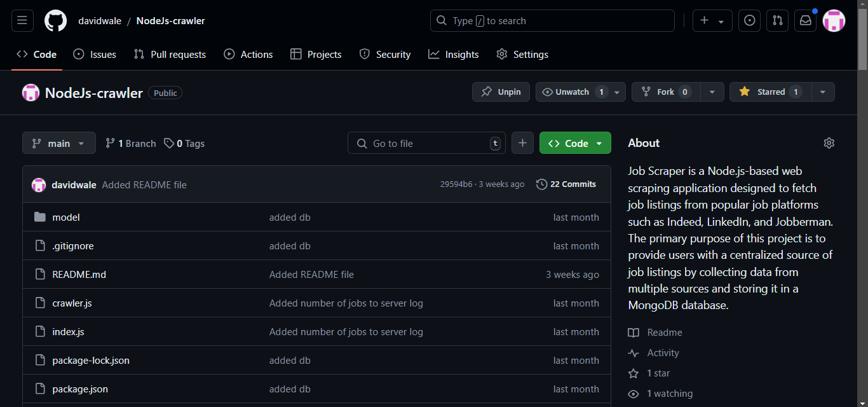The height and width of the screenshot is (407, 868).
Task: Click the Go to file search field
Action: click(426, 143)
